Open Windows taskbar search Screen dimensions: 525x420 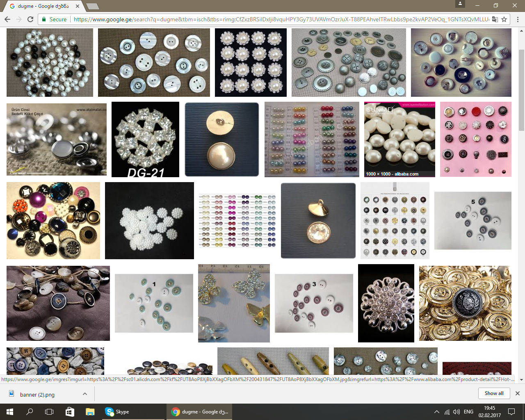[30, 412]
